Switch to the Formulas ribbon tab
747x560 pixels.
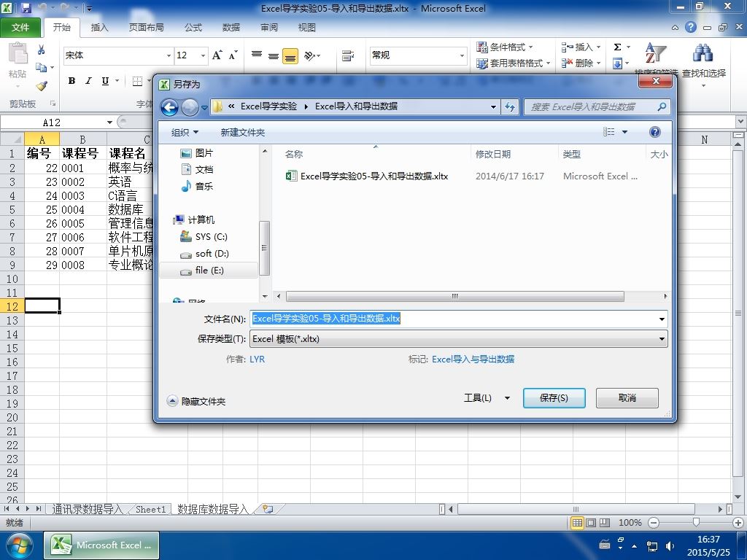point(193,28)
